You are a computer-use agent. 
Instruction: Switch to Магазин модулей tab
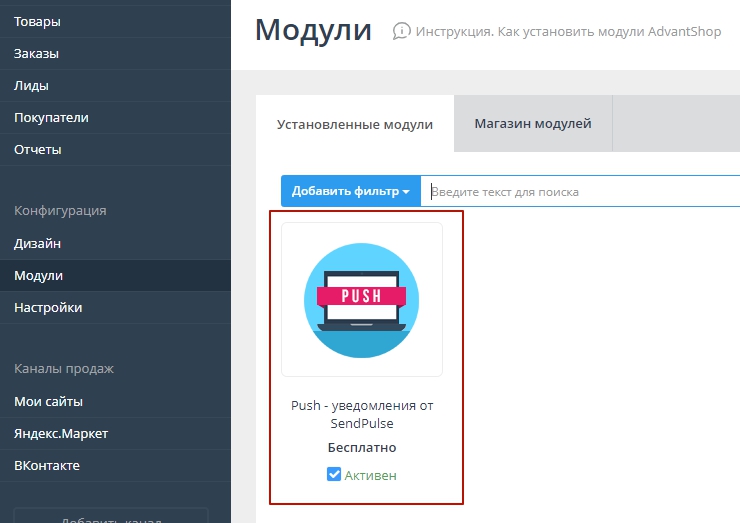pos(532,124)
